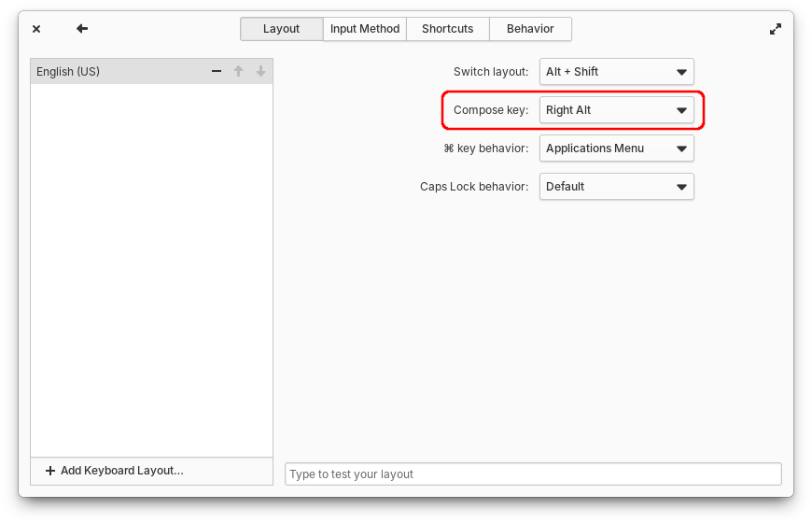Viewport: 812px width, 523px height.
Task: Open the Compose key dropdown
Action: (616, 110)
